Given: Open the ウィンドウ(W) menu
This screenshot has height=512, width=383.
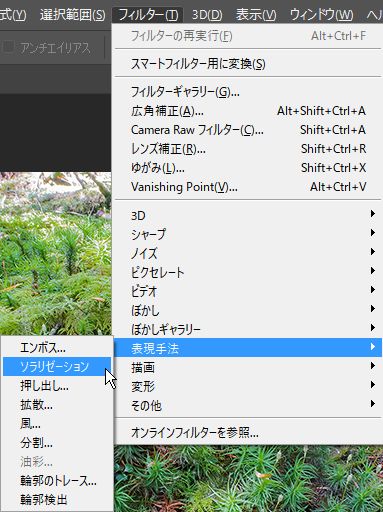Looking at the screenshot, I should (321, 14).
